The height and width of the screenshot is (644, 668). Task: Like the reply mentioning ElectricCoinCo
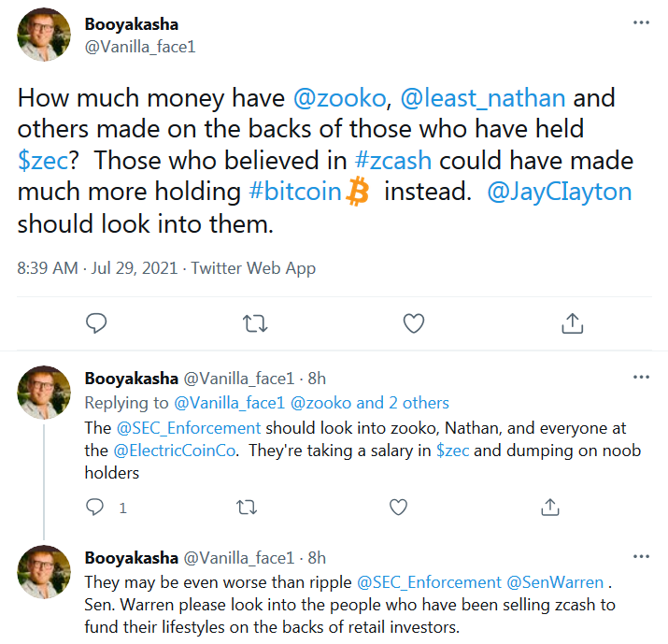[398, 508]
